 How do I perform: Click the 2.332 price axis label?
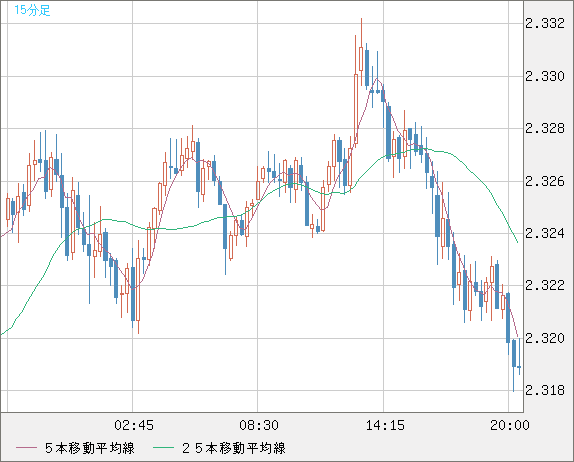point(545,23)
